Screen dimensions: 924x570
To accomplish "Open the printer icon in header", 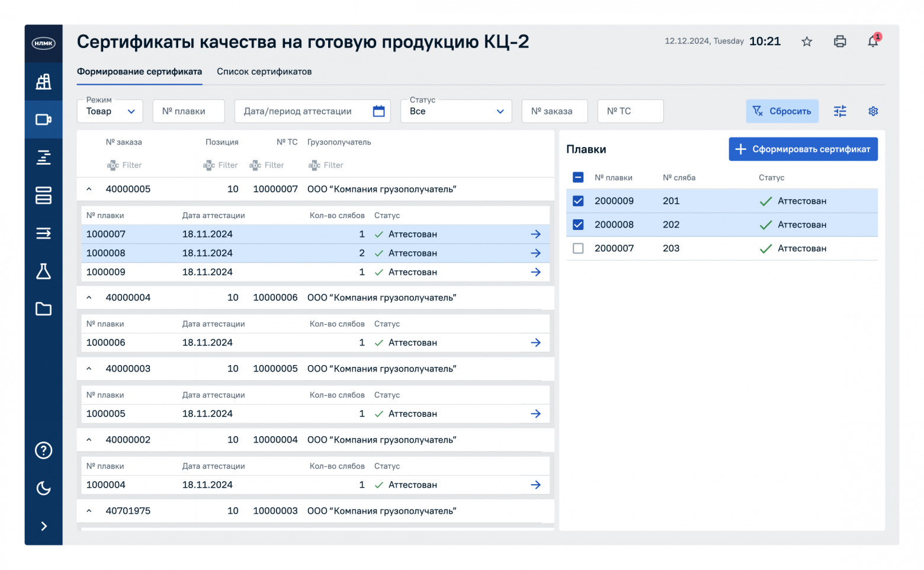I will pyautogui.click(x=840, y=41).
